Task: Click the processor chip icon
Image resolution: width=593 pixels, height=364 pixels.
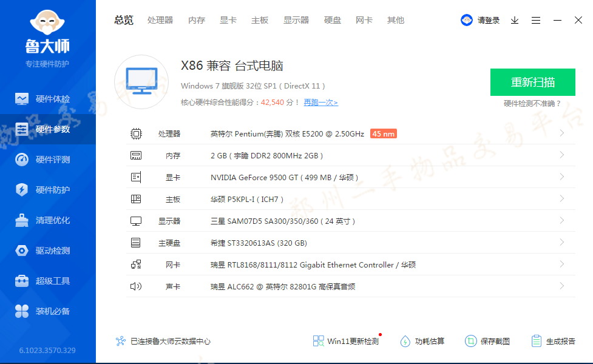Action: pos(136,134)
